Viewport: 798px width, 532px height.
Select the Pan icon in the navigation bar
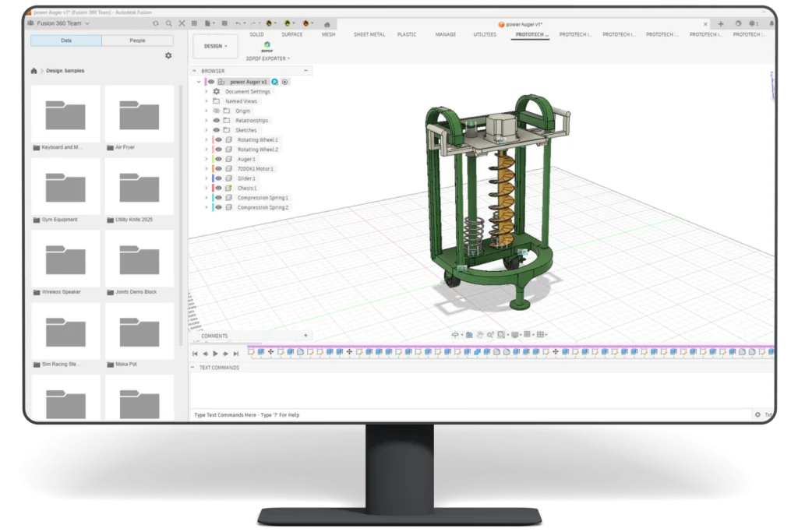[x=480, y=334]
